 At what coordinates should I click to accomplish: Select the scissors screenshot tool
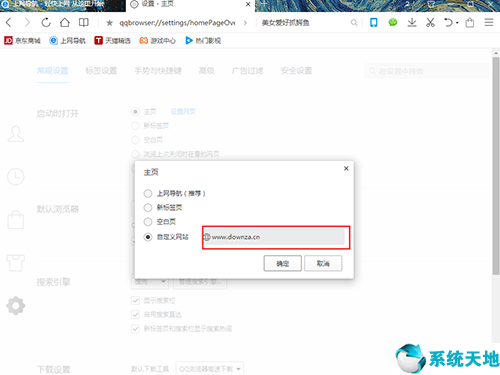pyautogui.click(x=430, y=23)
